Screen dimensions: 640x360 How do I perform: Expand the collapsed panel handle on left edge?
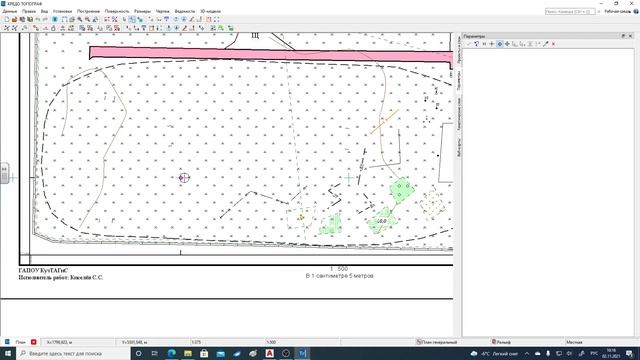4,173
